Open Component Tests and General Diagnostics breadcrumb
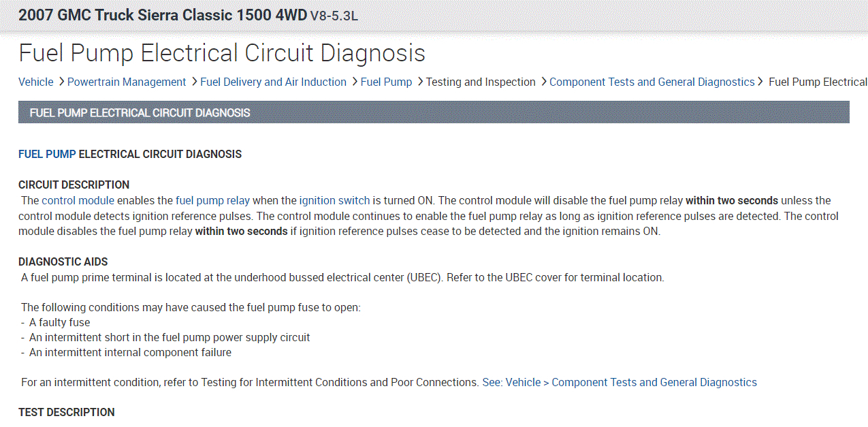 coord(652,82)
